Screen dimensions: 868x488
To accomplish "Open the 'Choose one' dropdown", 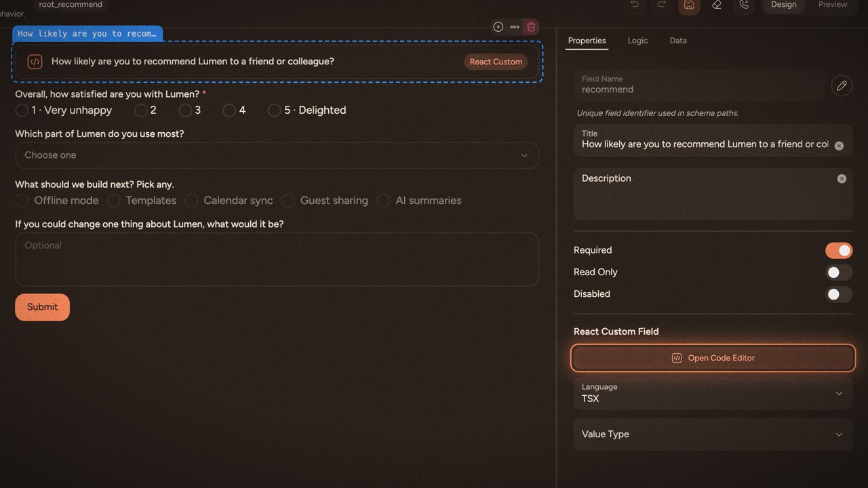I will tap(277, 155).
